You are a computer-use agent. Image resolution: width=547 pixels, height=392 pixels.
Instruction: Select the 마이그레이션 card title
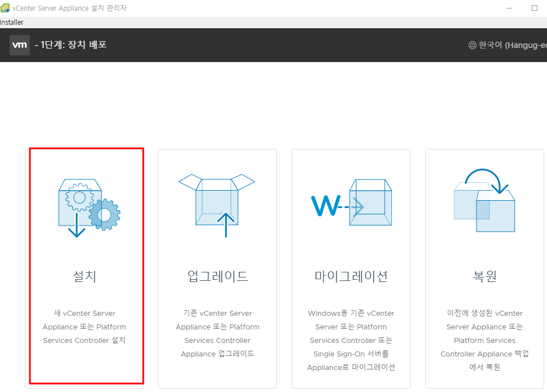point(351,276)
